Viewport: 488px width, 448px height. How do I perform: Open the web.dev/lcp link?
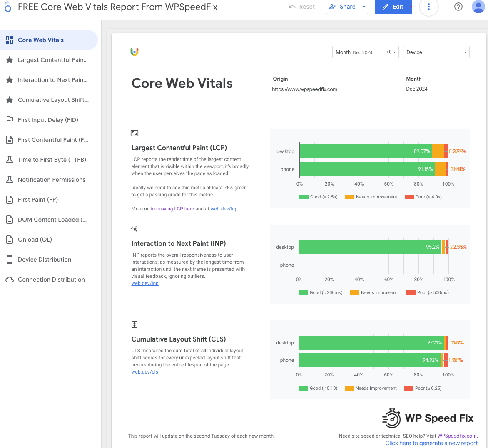click(224, 209)
